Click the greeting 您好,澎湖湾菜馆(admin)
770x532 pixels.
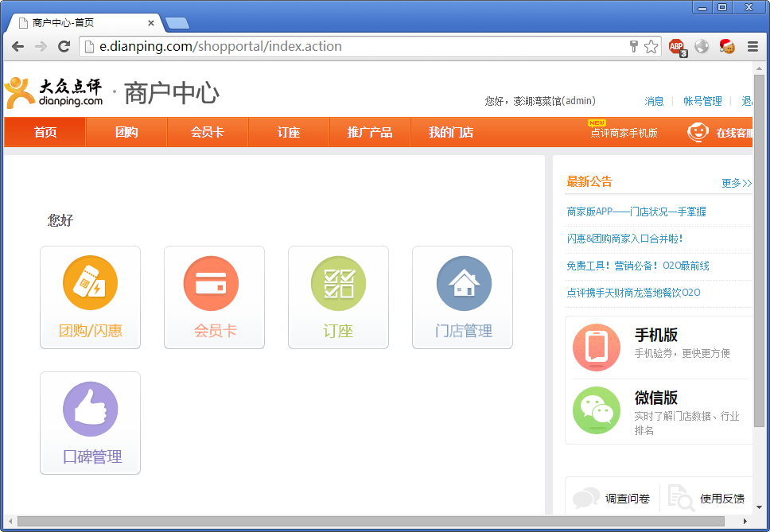540,101
